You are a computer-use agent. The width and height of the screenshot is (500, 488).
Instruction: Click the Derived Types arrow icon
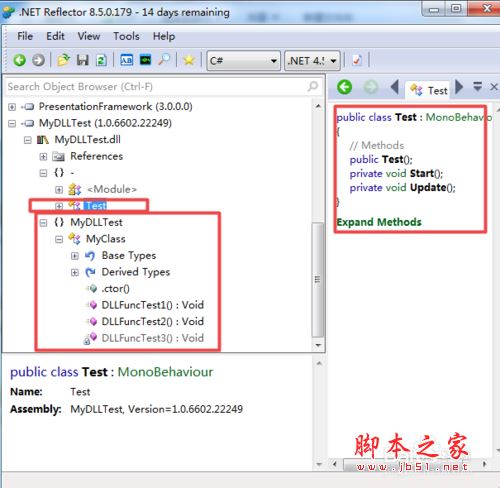click(x=90, y=272)
